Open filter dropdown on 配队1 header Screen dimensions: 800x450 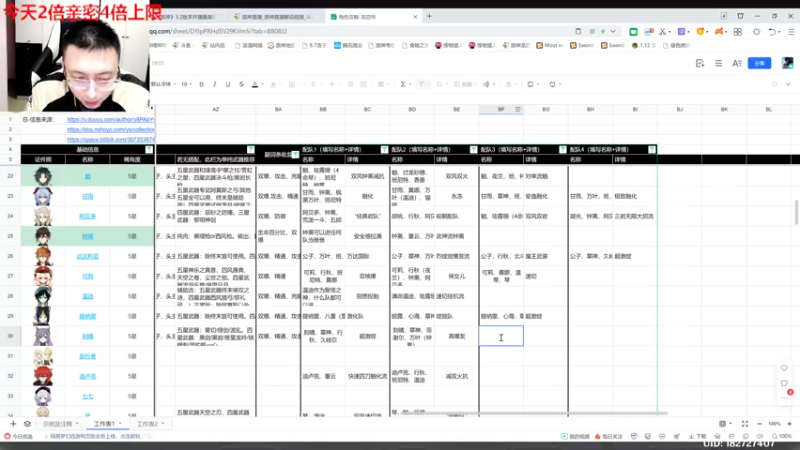384,149
